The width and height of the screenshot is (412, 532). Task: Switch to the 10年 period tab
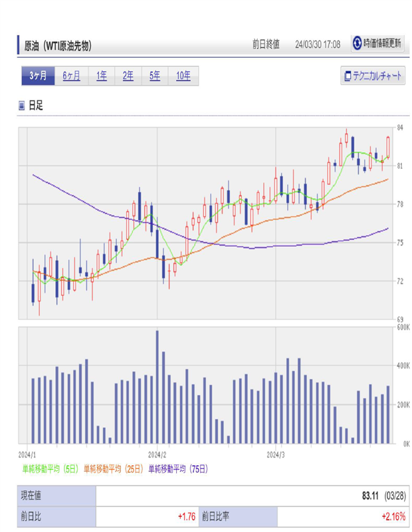(x=183, y=76)
